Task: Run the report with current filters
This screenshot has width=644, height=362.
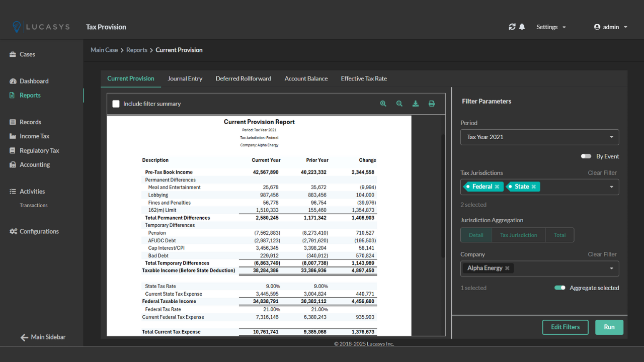Action: point(609,327)
